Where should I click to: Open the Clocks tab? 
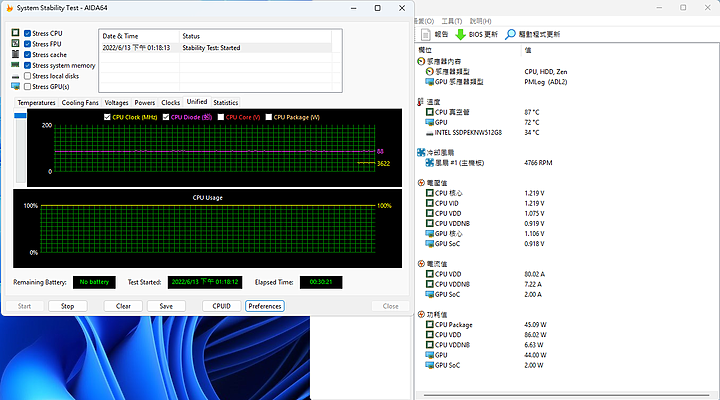tap(170, 102)
